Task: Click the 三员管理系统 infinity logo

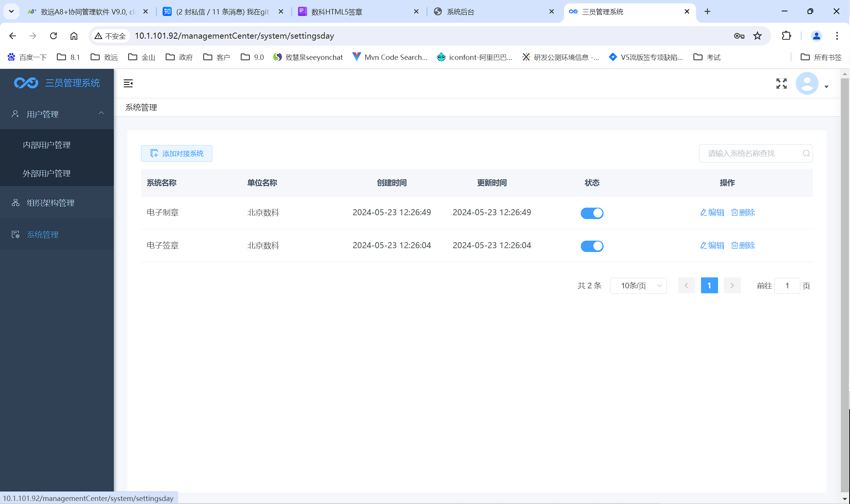Action: tap(26, 83)
